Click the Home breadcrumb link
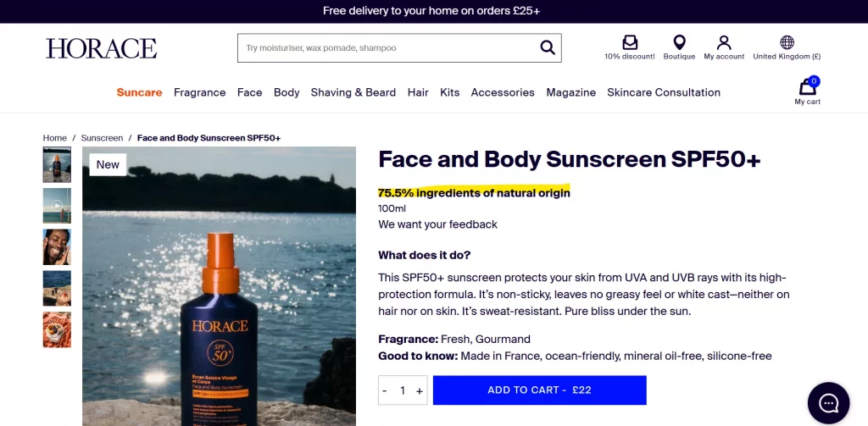This screenshot has height=426, width=868. (55, 138)
